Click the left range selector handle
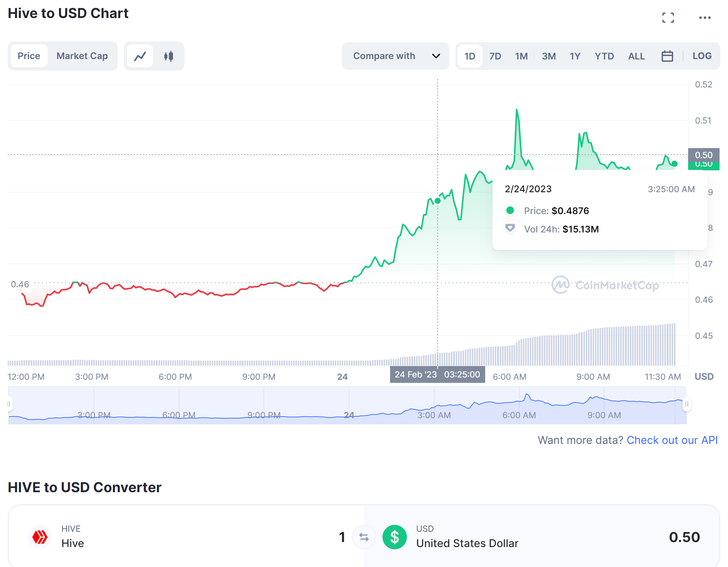 pyautogui.click(x=9, y=404)
